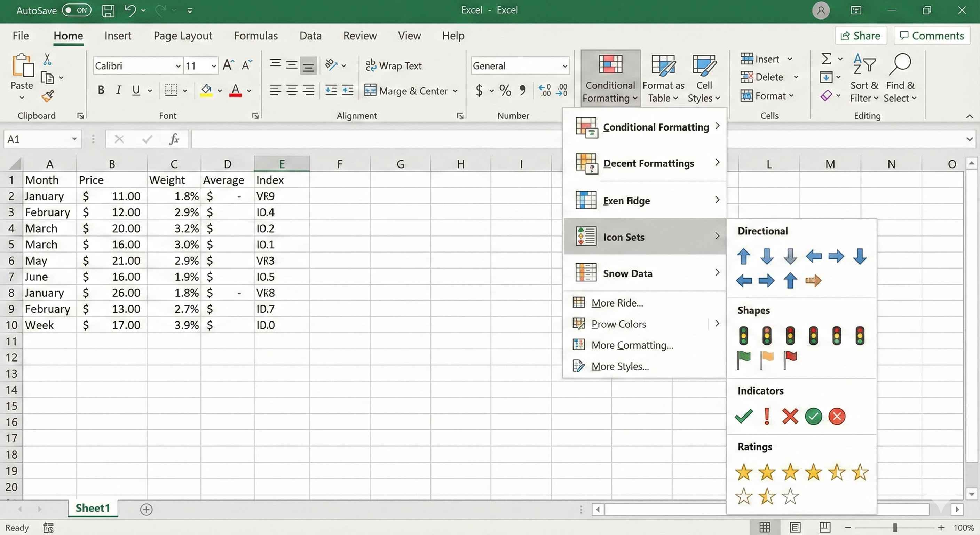Click the Wrap Text icon
980x535 pixels.
pos(371,65)
